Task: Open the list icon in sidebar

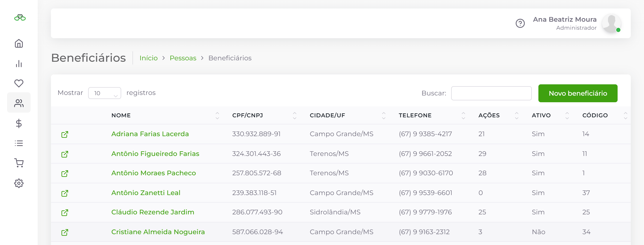Action: [x=19, y=143]
